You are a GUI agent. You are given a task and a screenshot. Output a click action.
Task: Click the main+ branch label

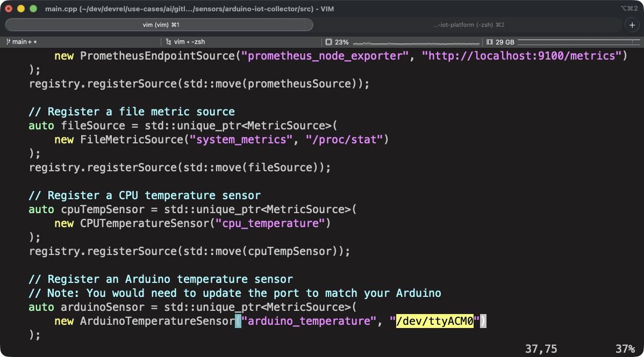(x=22, y=42)
